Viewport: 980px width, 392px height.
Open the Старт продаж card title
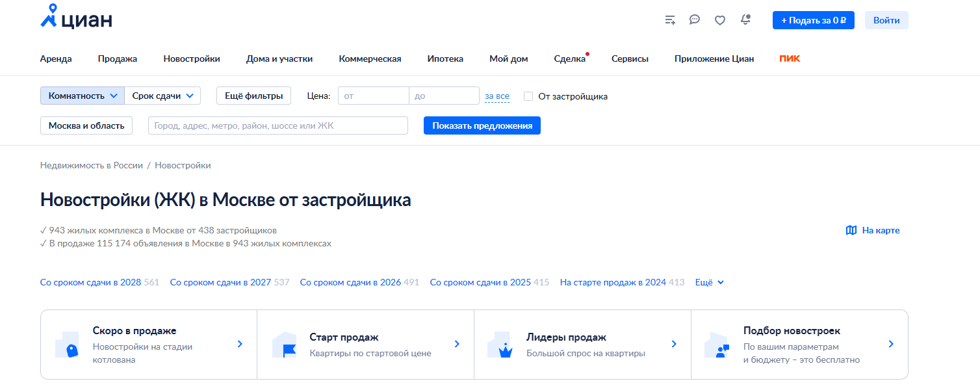(x=344, y=337)
